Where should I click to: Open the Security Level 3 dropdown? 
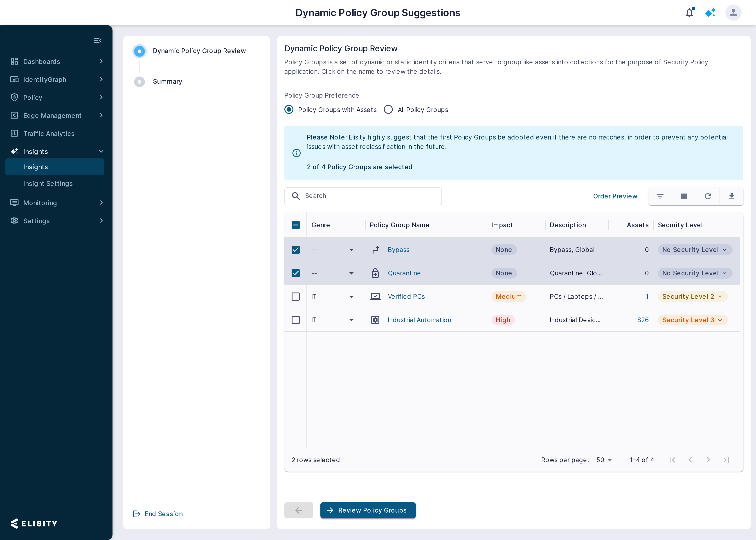[x=693, y=320]
